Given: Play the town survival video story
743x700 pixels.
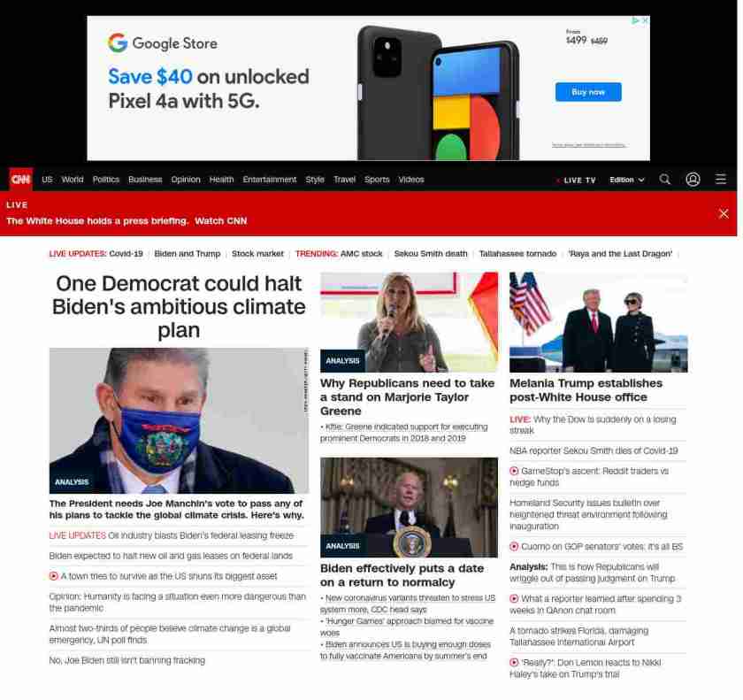Looking at the screenshot, I should 54,576.
